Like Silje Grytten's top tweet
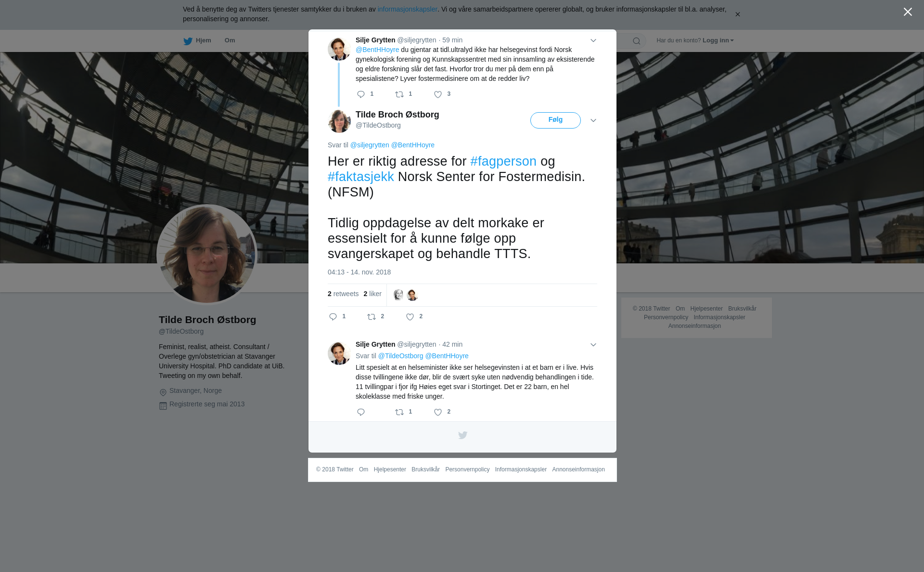This screenshot has height=572, width=924. pyautogui.click(x=438, y=94)
